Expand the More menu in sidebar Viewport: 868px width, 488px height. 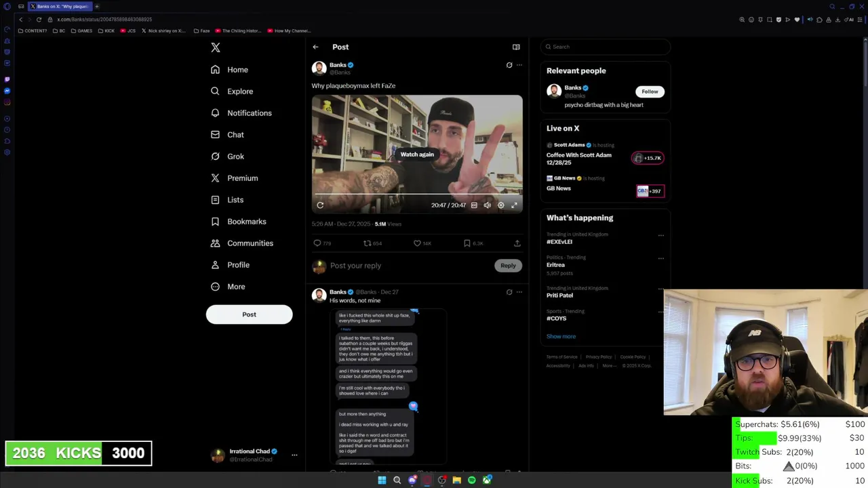tap(228, 287)
